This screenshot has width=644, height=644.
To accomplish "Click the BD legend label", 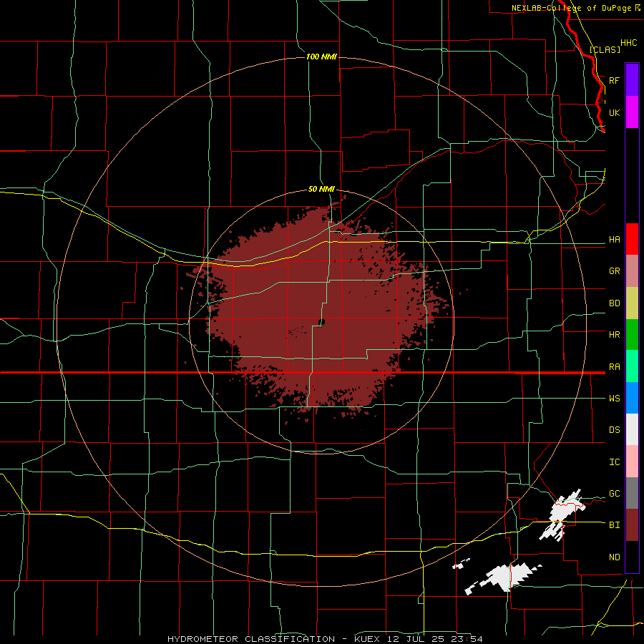I will (x=614, y=303).
